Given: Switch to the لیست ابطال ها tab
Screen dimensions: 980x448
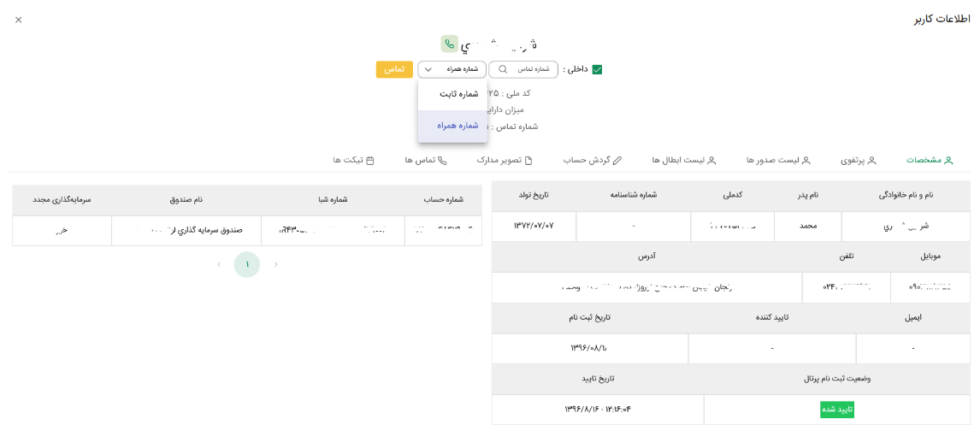Looking at the screenshot, I should [x=683, y=160].
